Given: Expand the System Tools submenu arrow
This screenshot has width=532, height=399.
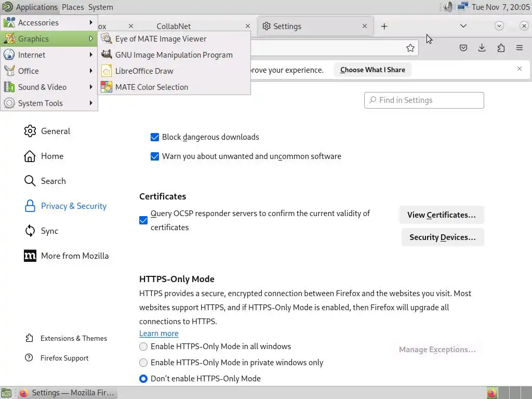Looking at the screenshot, I should 90,103.
